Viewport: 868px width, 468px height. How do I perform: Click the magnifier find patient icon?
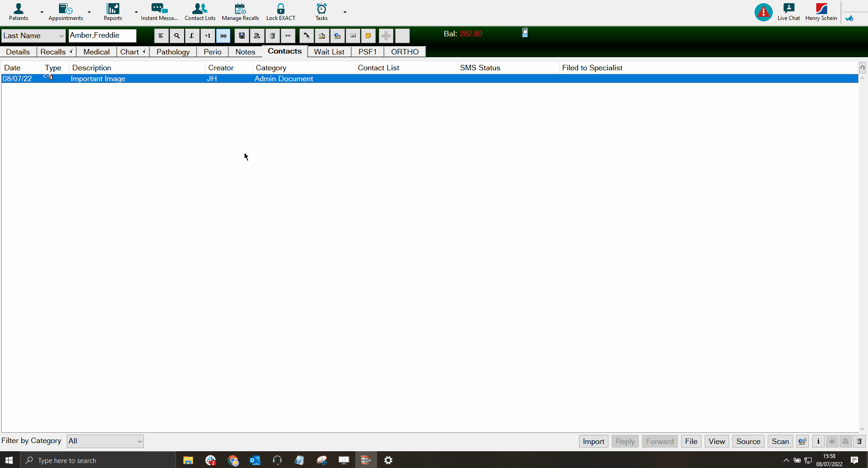tap(177, 36)
